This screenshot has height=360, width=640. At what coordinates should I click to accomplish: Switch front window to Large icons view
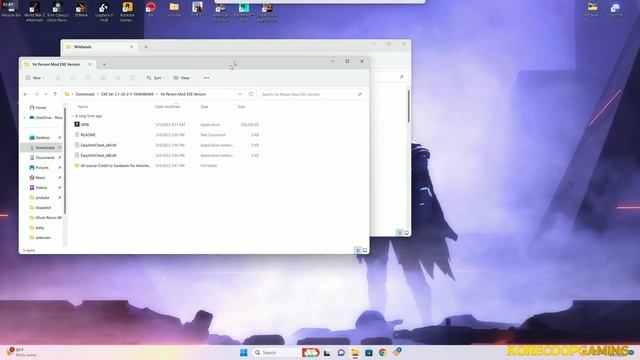(365, 250)
